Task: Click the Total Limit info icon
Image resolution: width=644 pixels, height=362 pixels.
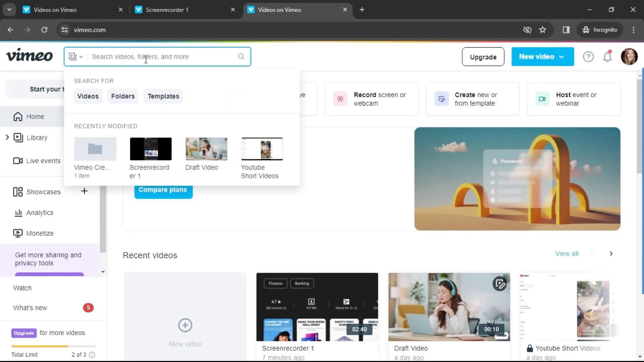Action: tap(92, 355)
